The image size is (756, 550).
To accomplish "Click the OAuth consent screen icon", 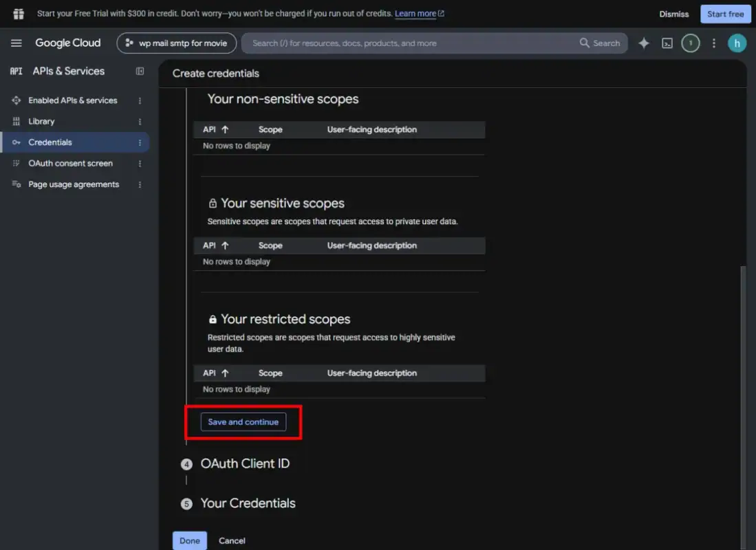I will pyautogui.click(x=17, y=164).
